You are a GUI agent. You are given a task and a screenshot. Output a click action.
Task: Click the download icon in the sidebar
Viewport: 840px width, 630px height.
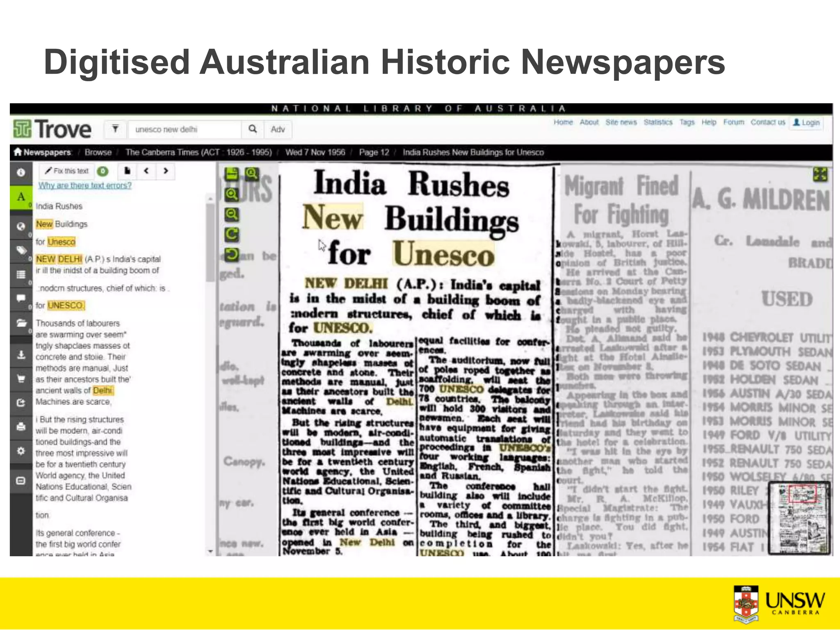tap(21, 354)
